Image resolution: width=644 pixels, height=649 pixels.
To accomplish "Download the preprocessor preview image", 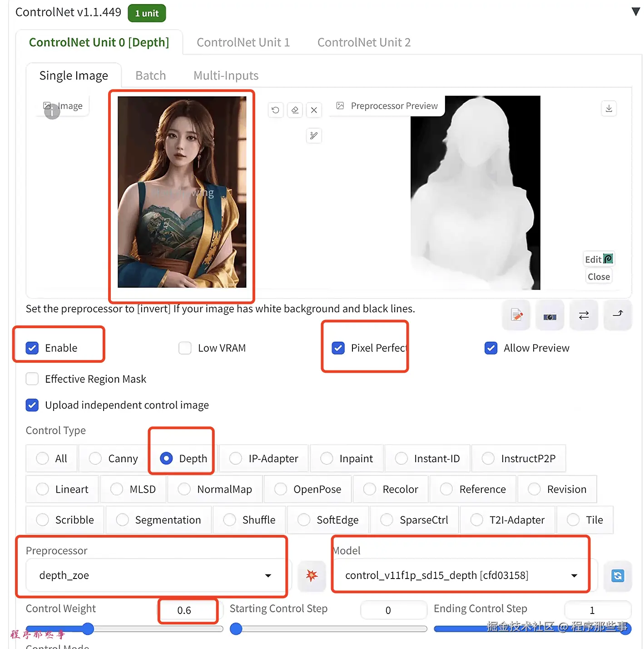I will pos(609,109).
